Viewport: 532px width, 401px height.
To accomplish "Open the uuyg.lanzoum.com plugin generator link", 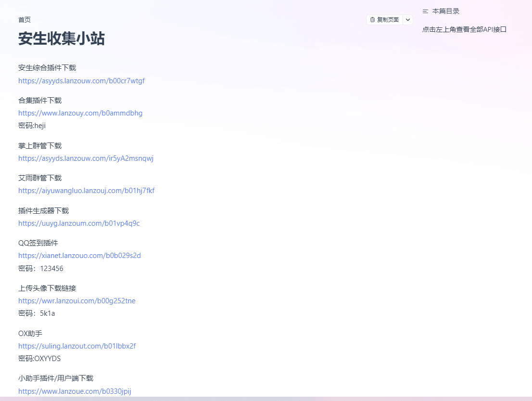I will pyautogui.click(x=79, y=223).
